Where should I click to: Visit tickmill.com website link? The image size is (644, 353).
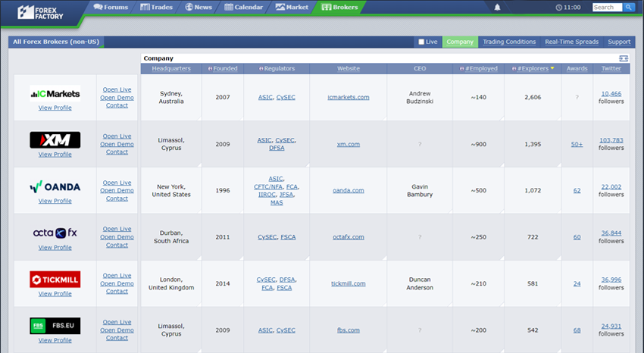(349, 283)
